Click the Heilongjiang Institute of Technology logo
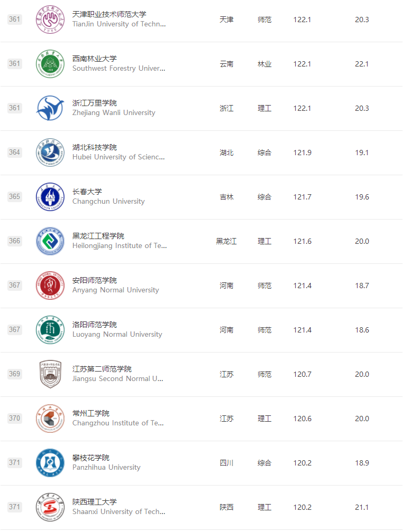 pos(50,241)
